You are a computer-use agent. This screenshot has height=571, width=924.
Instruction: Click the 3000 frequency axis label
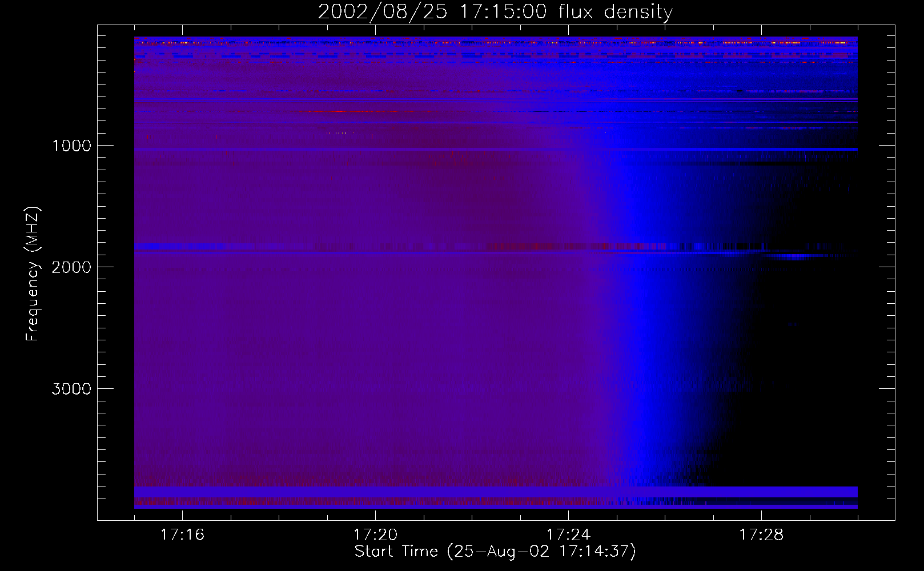click(x=71, y=388)
